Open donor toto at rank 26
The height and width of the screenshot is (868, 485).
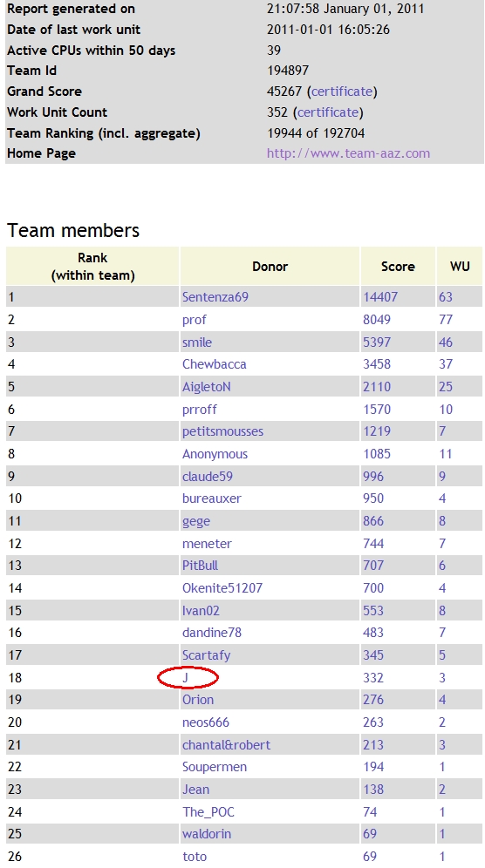[195, 857]
